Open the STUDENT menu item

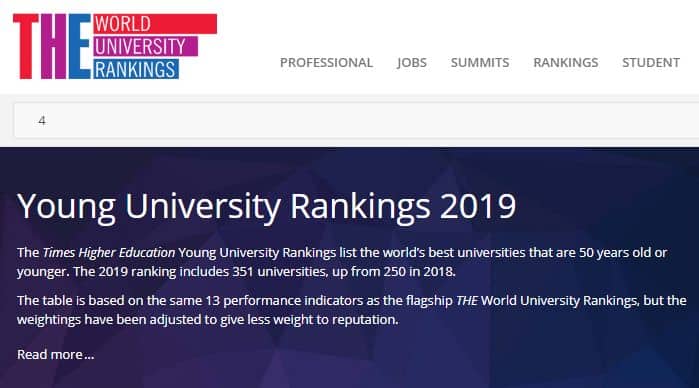(x=651, y=62)
